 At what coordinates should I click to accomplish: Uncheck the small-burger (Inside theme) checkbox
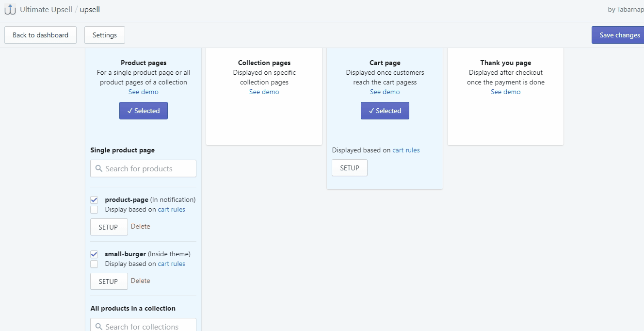pos(94,254)
